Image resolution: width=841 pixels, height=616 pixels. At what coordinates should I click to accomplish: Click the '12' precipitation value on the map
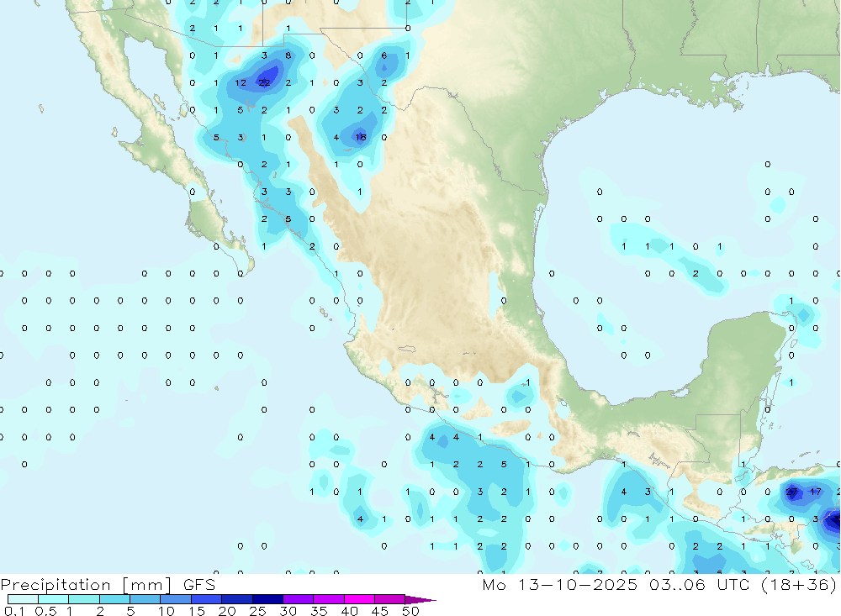coord(241,82)
